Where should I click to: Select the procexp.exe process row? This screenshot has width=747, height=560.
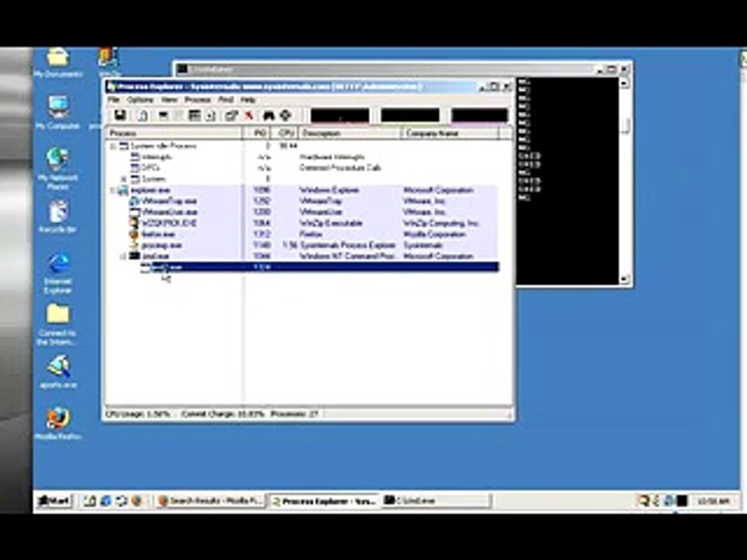[x=303, y=245]
